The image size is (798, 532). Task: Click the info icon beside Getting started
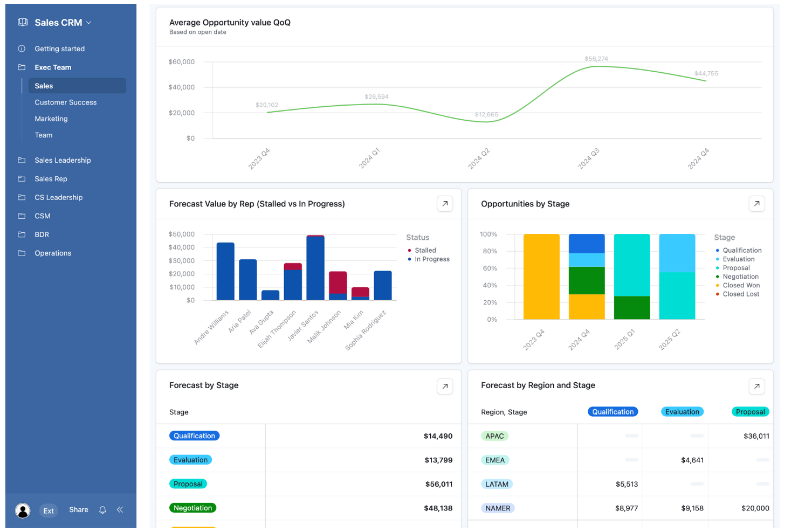click(x=22, y=49)
